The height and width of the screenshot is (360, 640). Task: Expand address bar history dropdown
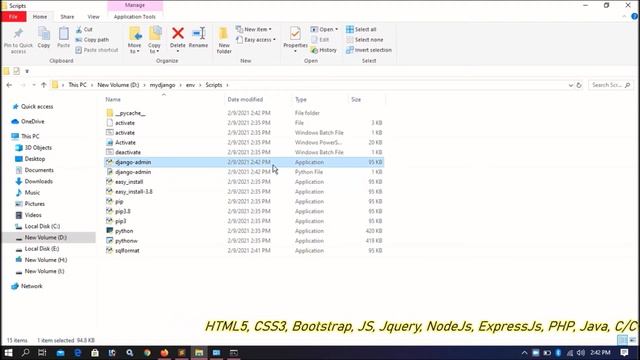click(571, 85)
